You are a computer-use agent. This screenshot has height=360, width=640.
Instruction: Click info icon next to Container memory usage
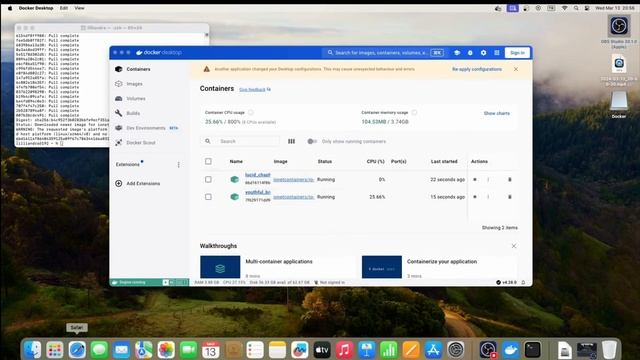(414, 113)
